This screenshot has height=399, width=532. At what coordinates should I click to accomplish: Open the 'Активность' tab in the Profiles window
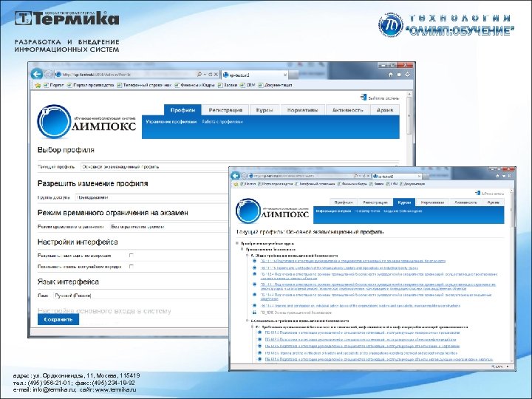[x=348, y=110]
